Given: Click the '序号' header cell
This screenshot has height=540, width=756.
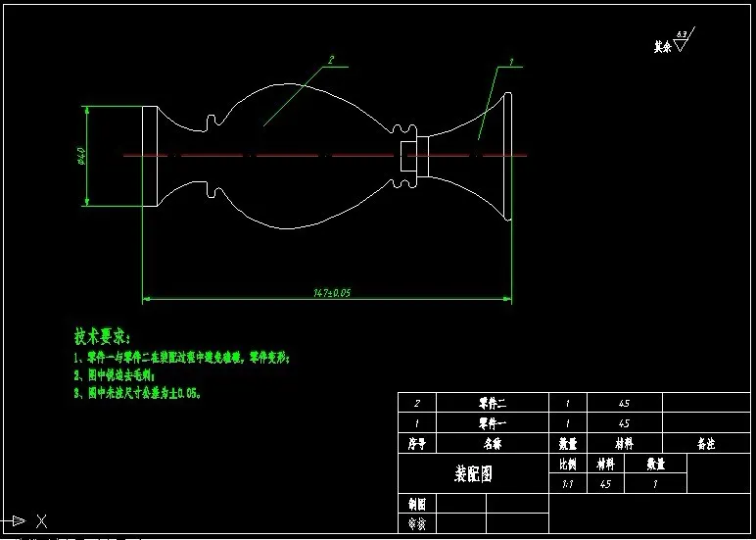Looking at the screenshot, I should pyautogui.click(x=417, y=443).
